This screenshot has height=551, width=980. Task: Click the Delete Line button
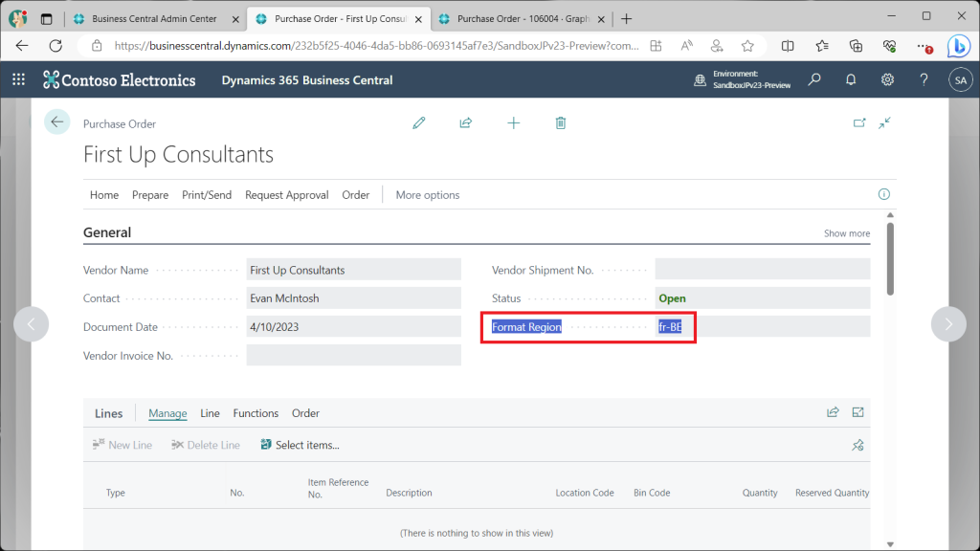click(206, 445)
